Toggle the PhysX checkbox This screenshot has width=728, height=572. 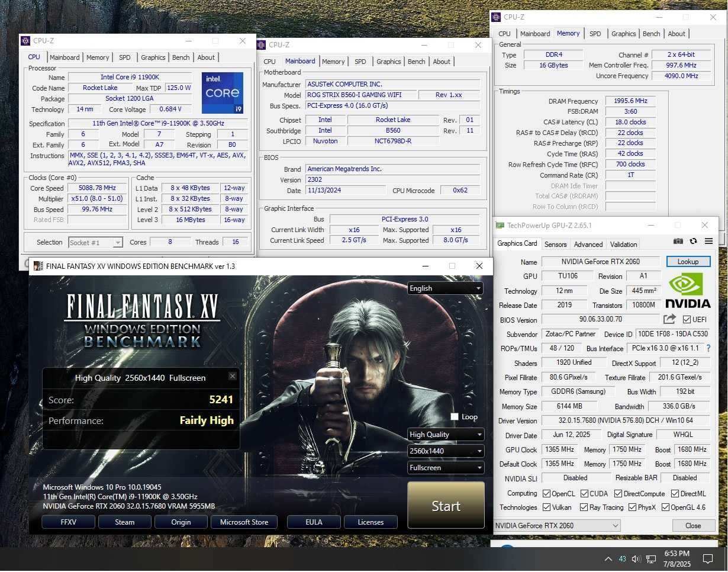point(632,507)
